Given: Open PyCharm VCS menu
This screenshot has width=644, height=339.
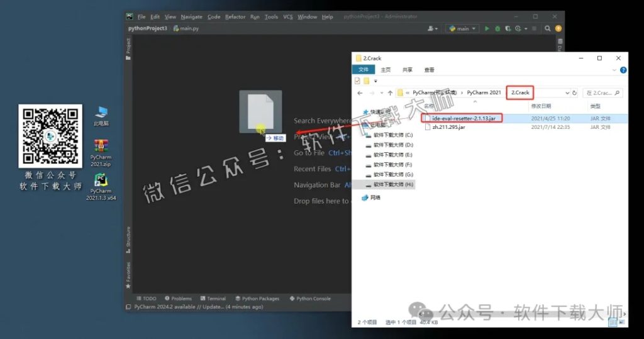Looking at the screenshot, I should click(288, 17).
